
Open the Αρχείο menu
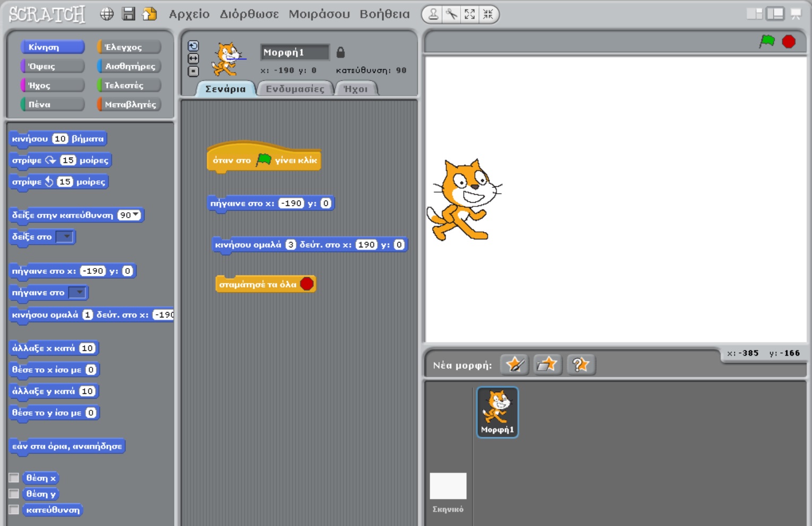[189, 14]
